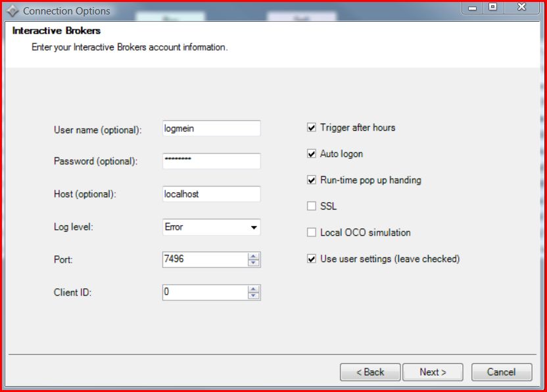Close the Connection Options window
The height and width of the screenshot is (392, 547).
[521, 7]
